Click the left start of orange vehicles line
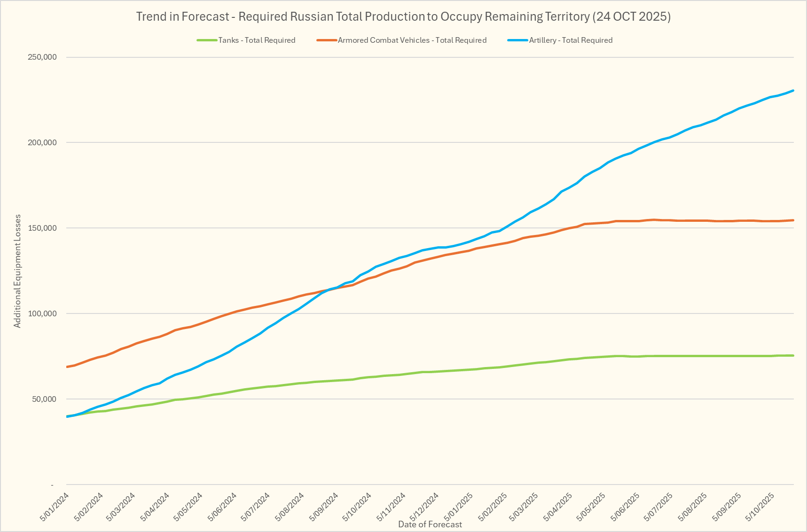The width and height of the screenshot is (807, 532). [67, 367]
